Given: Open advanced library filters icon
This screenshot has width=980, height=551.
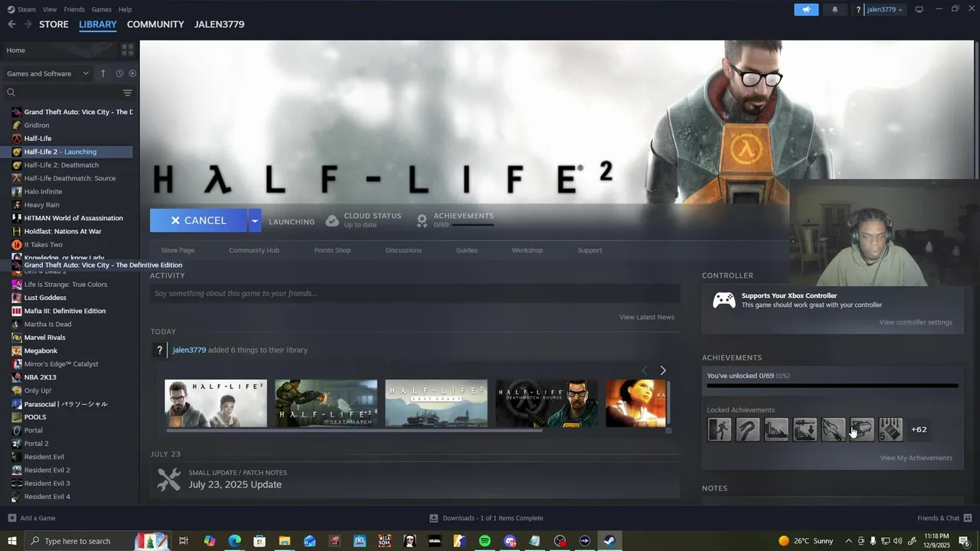Looking at the screenshot, I should pos(127,93).
